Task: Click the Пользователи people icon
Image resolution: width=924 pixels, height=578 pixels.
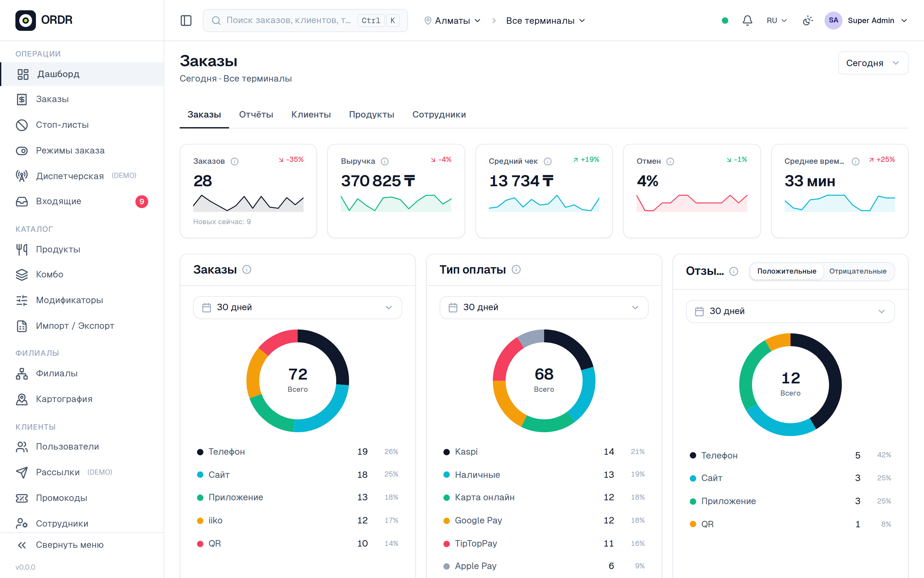Action: (x=22, y=446)
